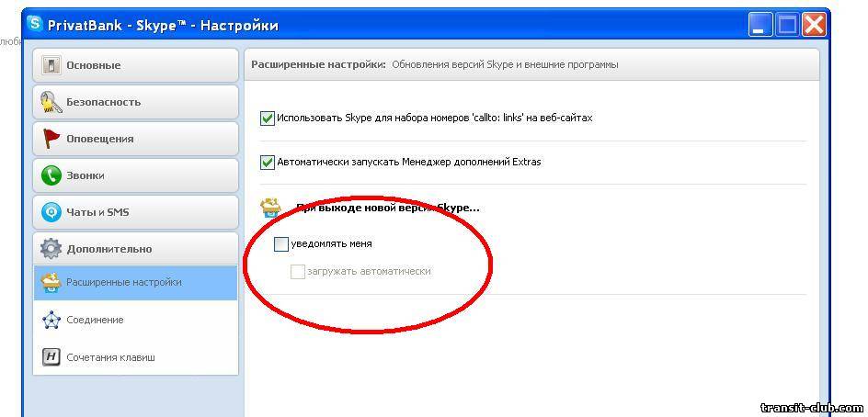
Task: Select the Сочетания клавиш sub-item
Action: point(136,357)
